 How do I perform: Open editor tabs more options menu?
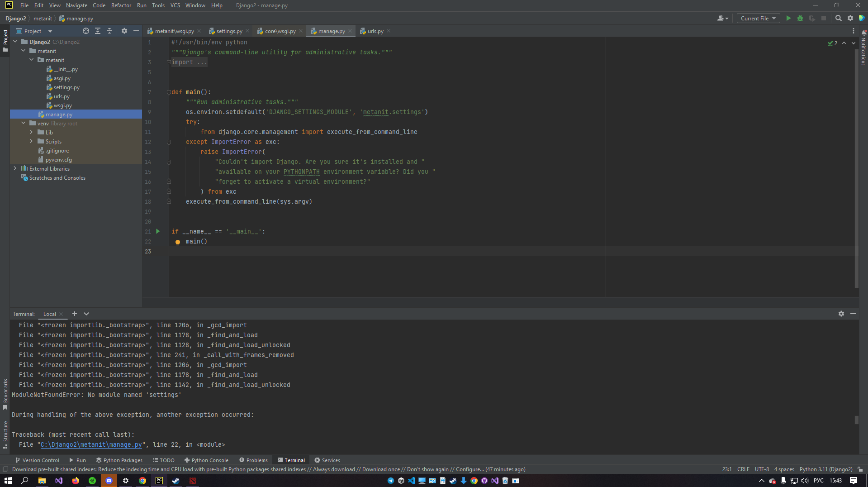tap(854, 31)
